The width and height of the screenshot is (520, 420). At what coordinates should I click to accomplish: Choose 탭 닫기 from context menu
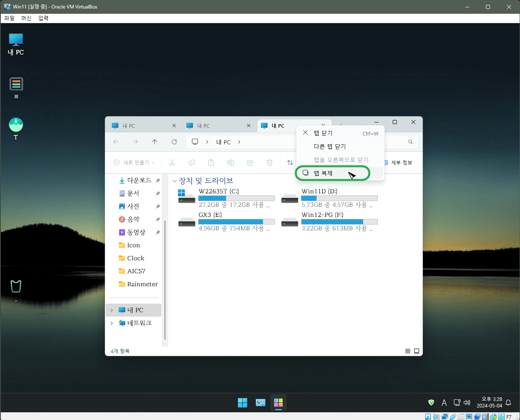coord(340,133)
